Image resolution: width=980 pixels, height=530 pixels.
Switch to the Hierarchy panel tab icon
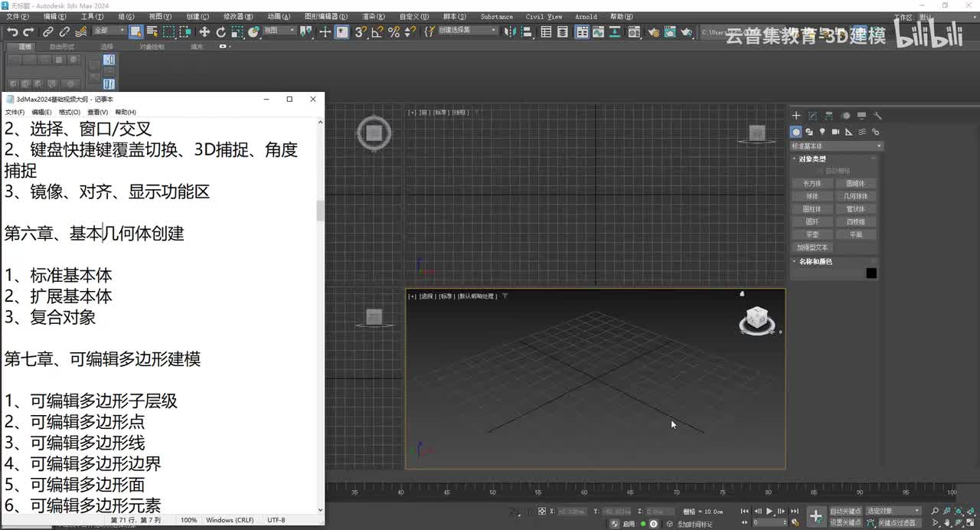click(829, 116)
